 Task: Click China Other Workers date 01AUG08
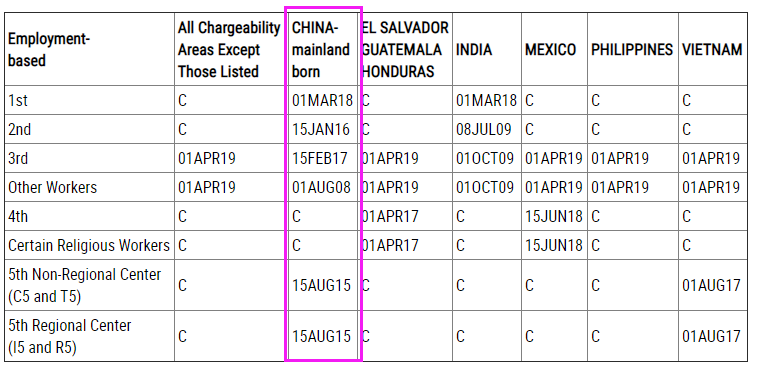coord(321,188)
